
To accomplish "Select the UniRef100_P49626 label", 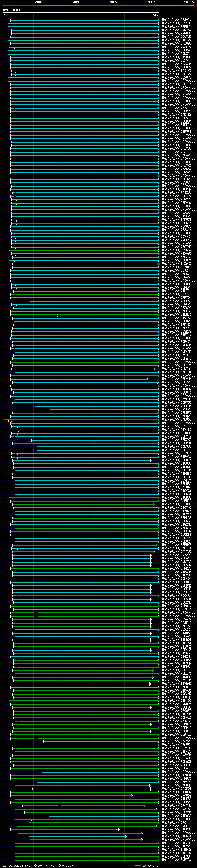I will coord(177,491).
